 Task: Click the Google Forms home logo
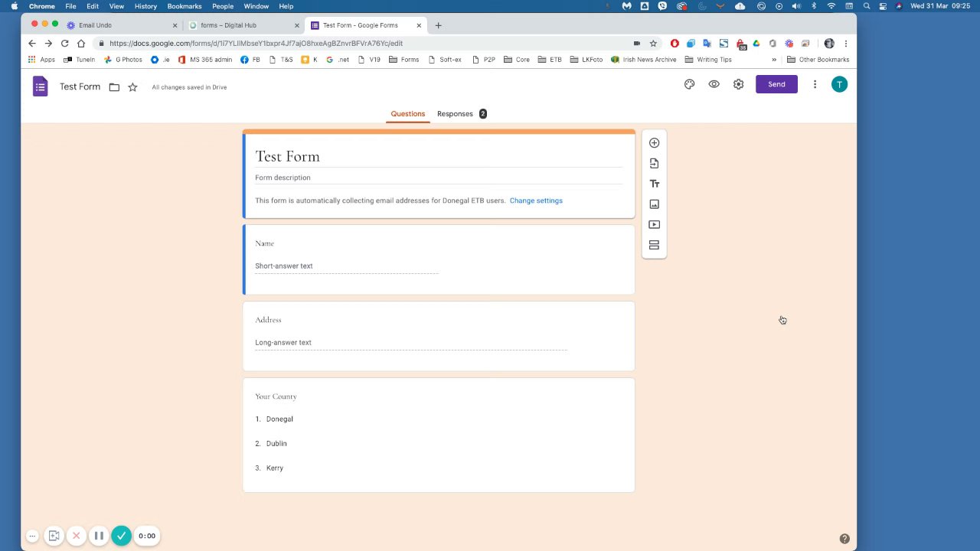(41, 86)
